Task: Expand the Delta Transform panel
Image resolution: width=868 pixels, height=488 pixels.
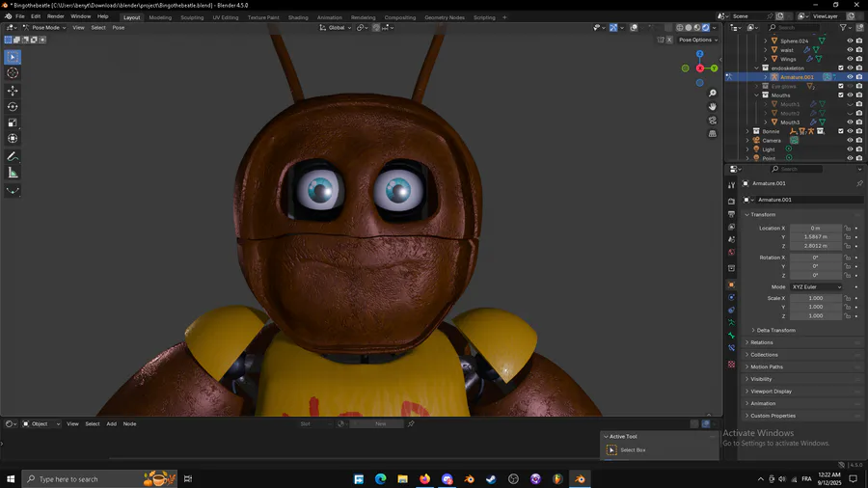Action: pos(775,330)
